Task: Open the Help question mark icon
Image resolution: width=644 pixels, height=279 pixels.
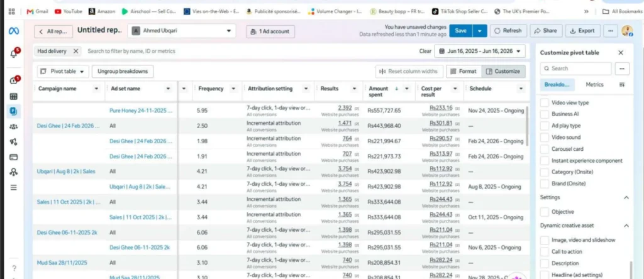Action: (14, 268)
